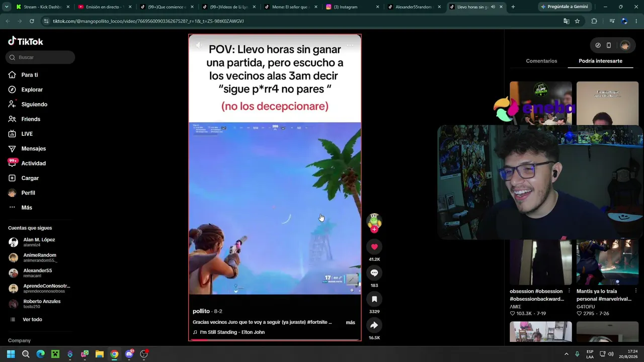Click the TikTok coin icon in top pill

click(x=598, y=45)
